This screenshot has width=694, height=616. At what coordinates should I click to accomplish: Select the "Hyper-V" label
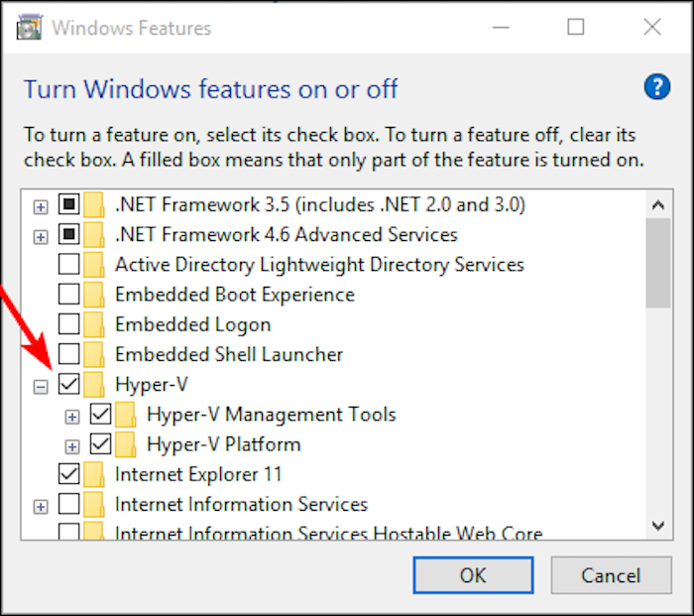[x=152, y=385]
